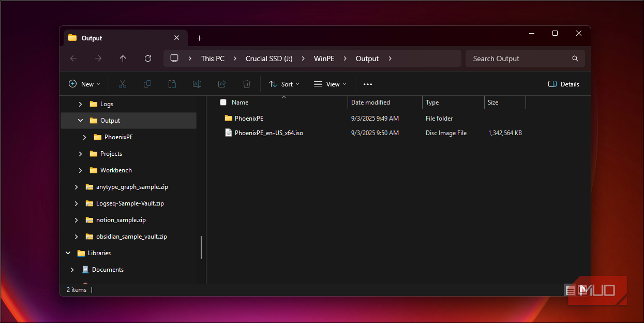The height and width of the screenshot is (323, 644).
Task: Switch to details view icon in status bar
Action: coord(570,289)
